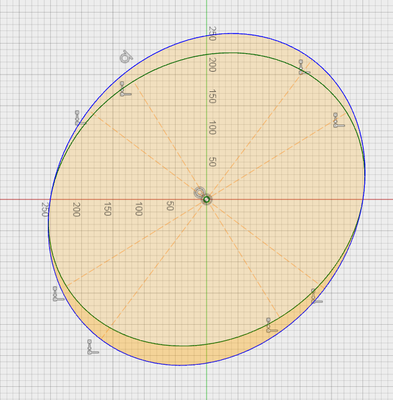Click the lowest constraint glyph at bottom-left

[92, 347]
